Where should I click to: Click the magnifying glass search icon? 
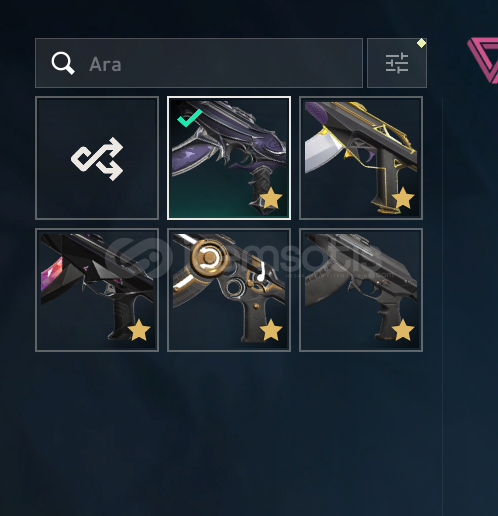(63, 63)
